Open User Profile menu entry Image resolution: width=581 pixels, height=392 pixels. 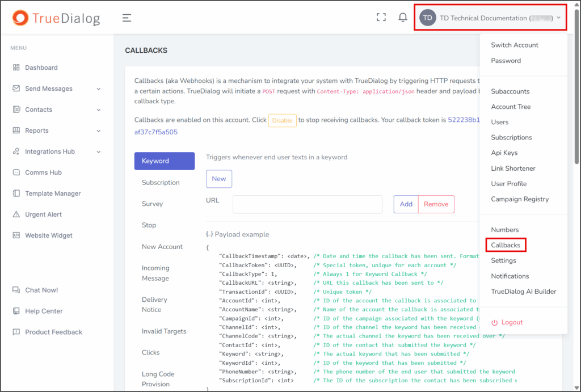[509, 184]
